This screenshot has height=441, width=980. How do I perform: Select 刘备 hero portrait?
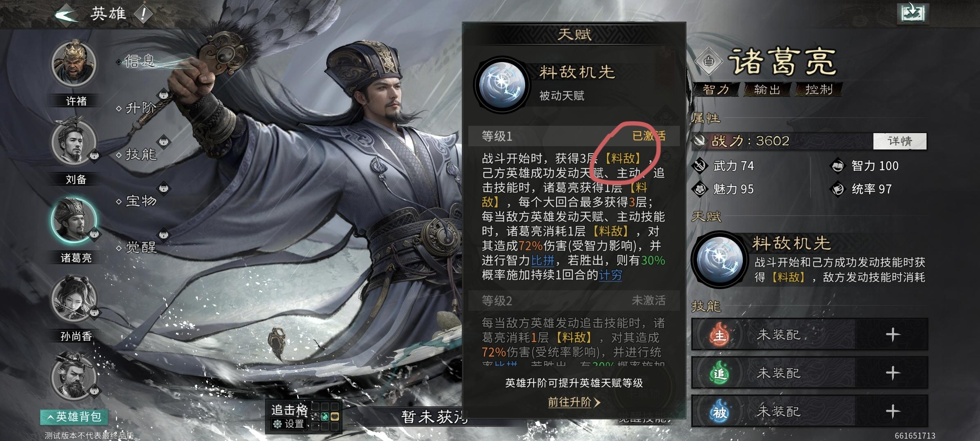coord(74,142)
